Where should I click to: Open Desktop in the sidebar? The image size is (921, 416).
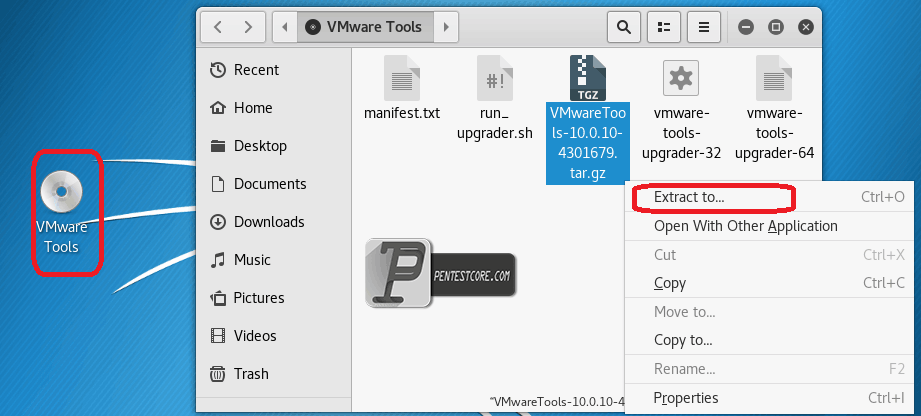coord(274,146)
